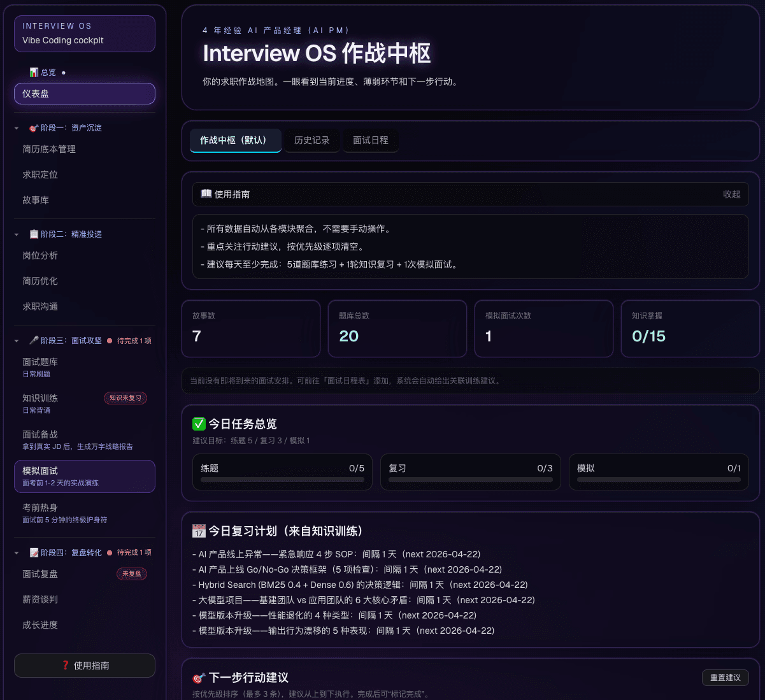Image resolution: width=765 pixels, height=700 pixels.
Task: Click the 阶段二 clipboard icon
Action: (x=34, y=234)
